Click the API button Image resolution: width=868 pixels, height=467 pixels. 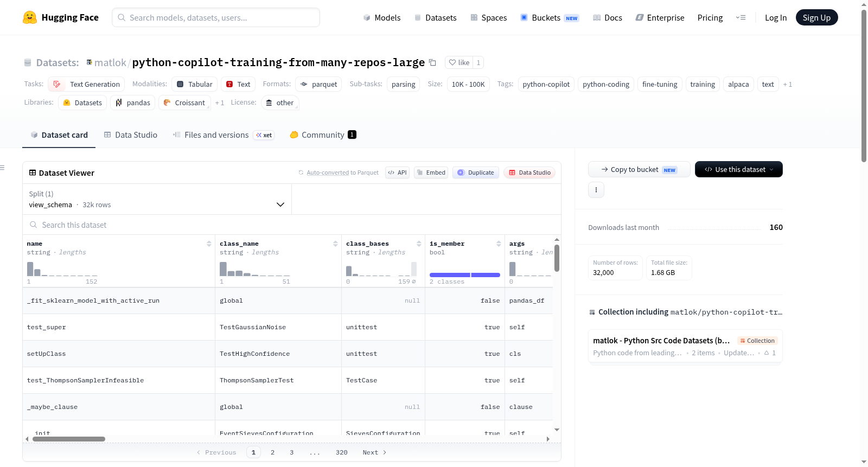tap(397, 172)
